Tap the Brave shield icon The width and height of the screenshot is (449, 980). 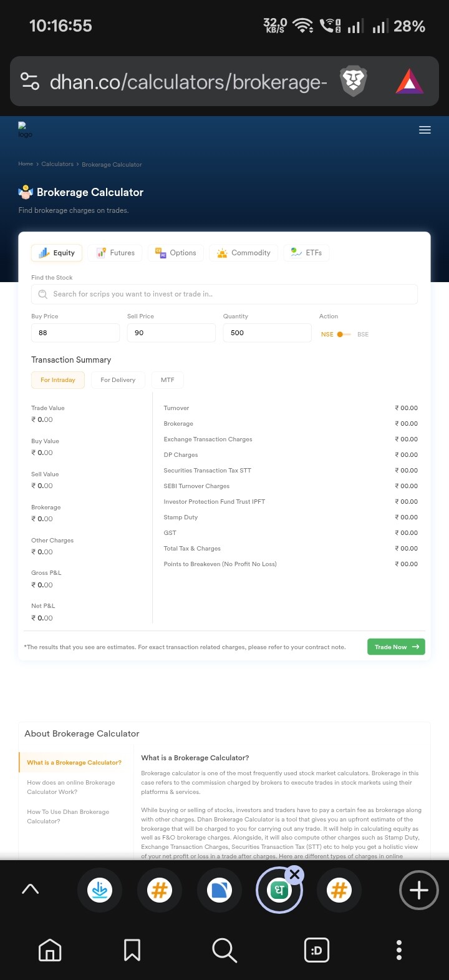[354, 81]
